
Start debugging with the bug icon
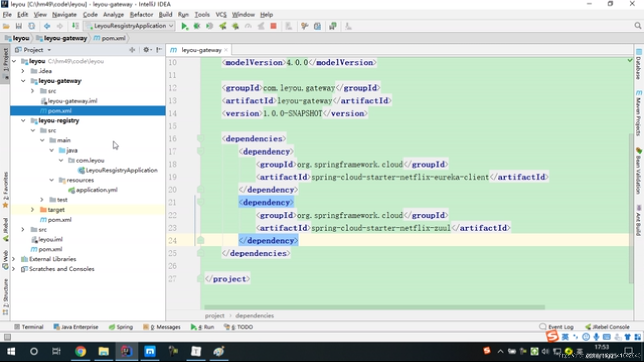coord(197,26)
